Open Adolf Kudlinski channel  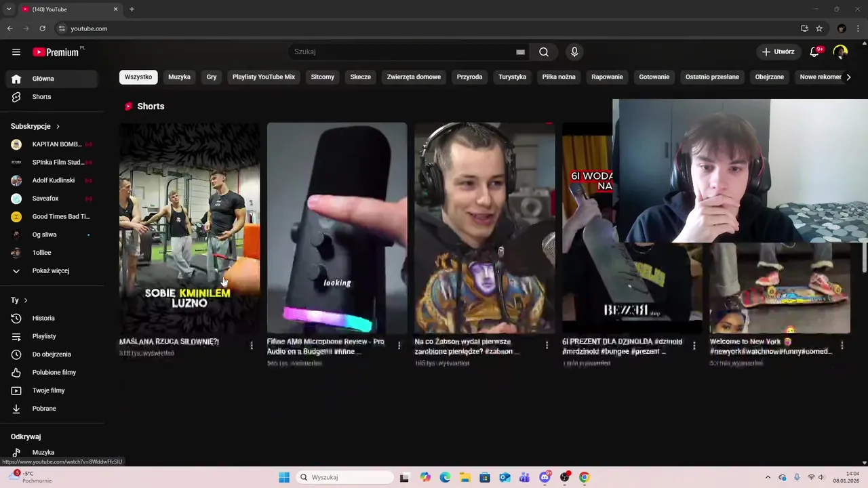click(52, 180)
